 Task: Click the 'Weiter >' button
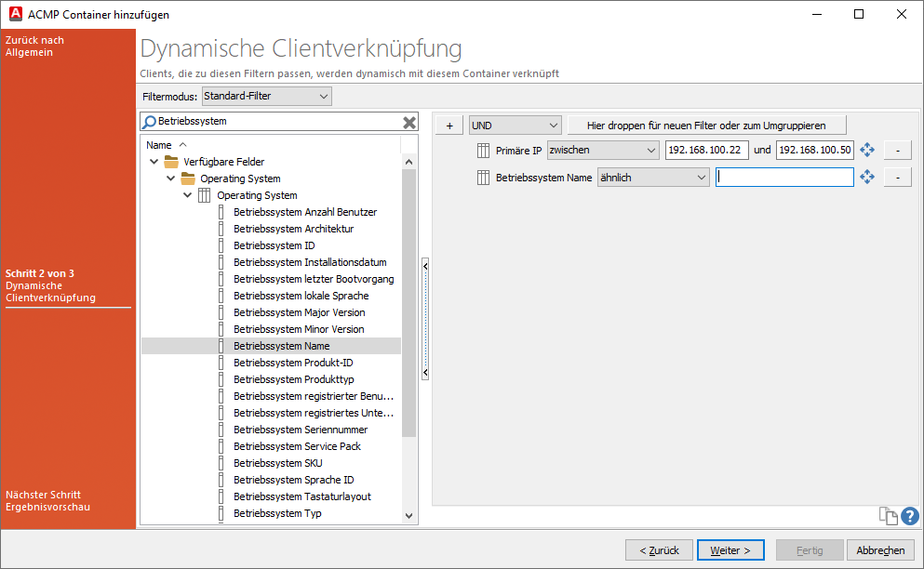coord(730,549)
